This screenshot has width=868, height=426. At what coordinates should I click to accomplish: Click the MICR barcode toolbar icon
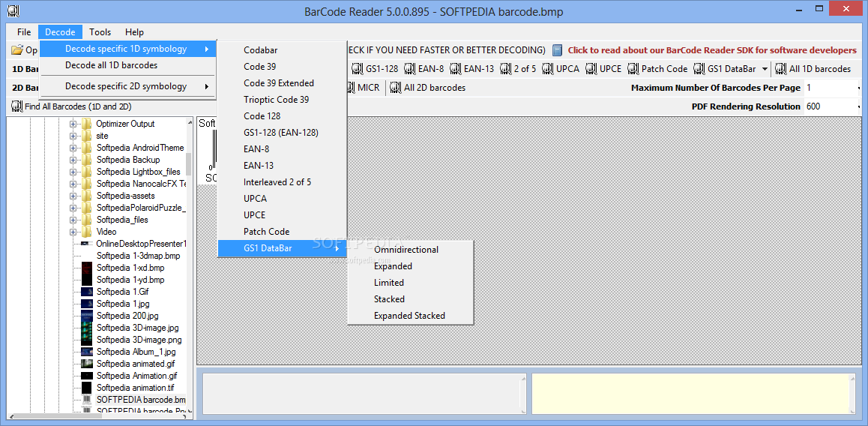[x=350, y=88]
